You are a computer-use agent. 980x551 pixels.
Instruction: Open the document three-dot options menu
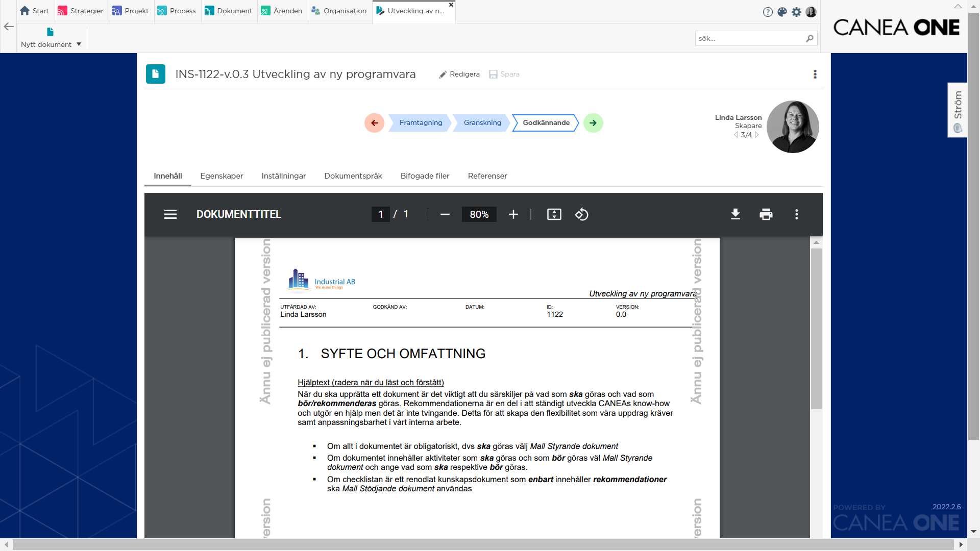(x=815, y=74)
